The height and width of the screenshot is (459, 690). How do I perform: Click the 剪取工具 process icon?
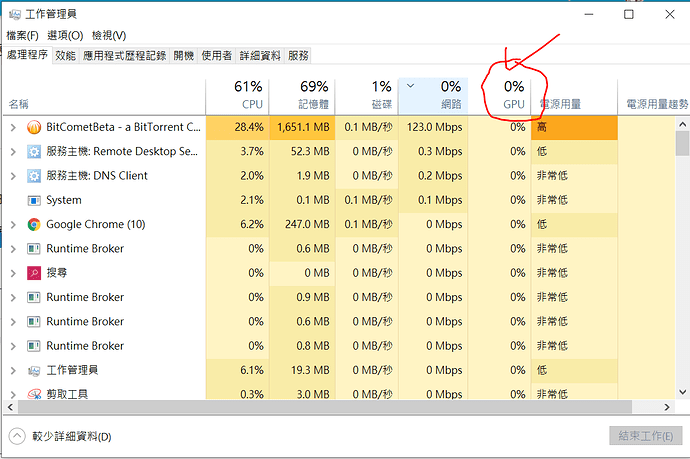pos(33,394)
